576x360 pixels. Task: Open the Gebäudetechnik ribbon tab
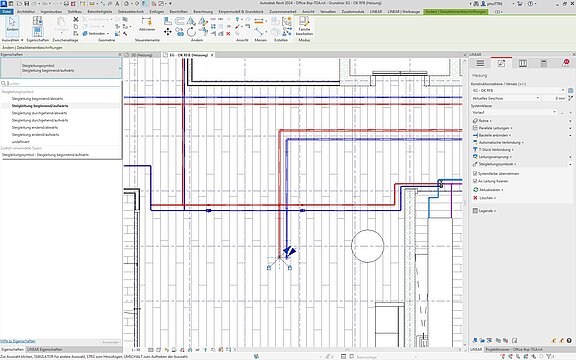[x=130, y=12]
